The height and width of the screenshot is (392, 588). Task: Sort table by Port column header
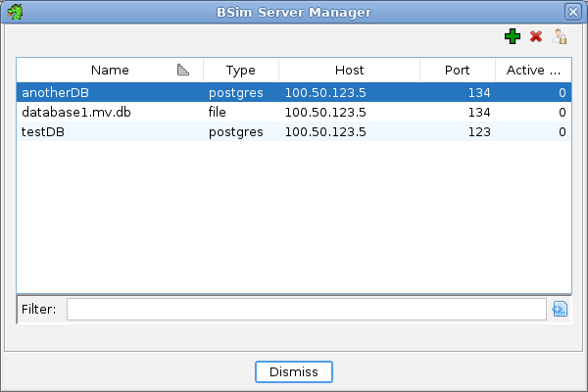pyautogui.click(x=456, y=70)
